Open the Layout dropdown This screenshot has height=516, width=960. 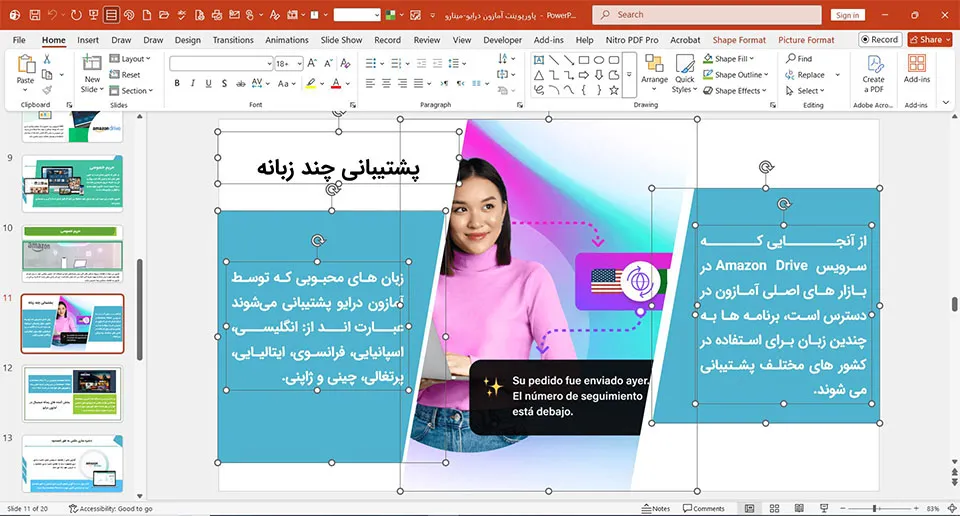coord(130,59)
